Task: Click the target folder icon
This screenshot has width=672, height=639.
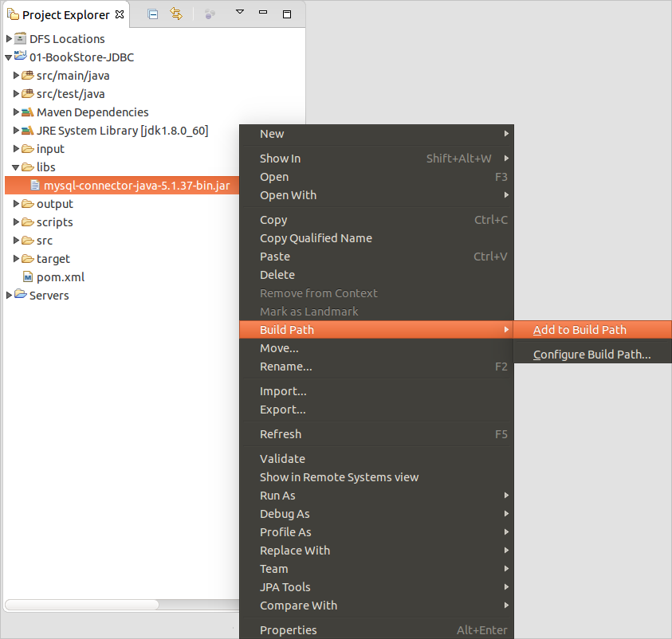Action: pyautogui.click(x=28, y=259)
